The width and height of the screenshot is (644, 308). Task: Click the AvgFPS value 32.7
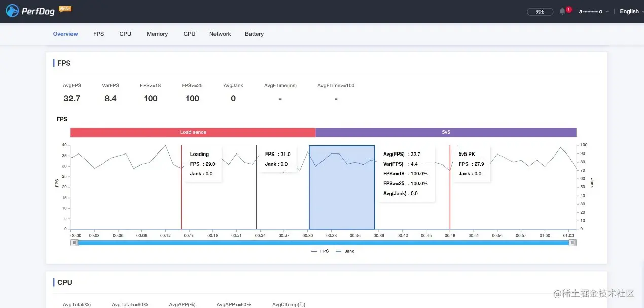[72, 98]
